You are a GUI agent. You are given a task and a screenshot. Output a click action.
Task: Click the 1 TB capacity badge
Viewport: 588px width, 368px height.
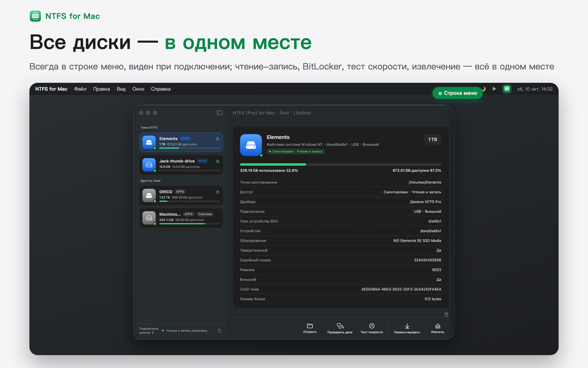(433, 139)
